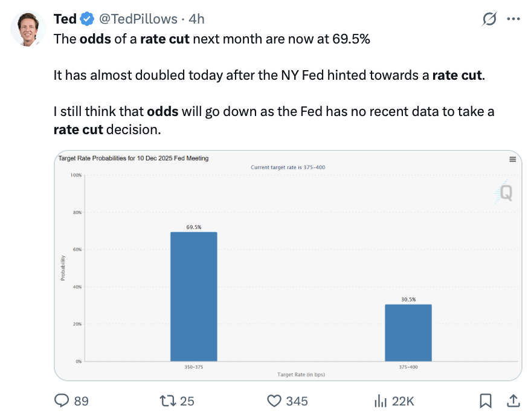Click the @TedPillows handle

(138, 18)
